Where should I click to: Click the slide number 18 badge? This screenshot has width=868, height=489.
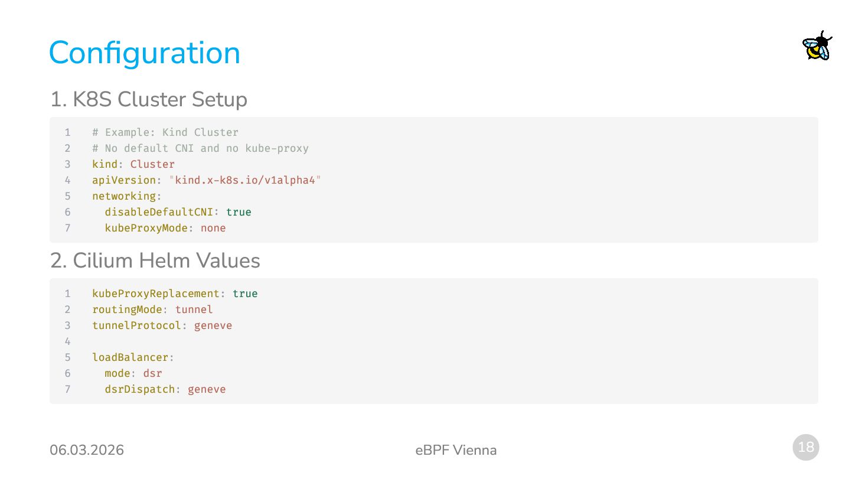click(x=805, y=447)
